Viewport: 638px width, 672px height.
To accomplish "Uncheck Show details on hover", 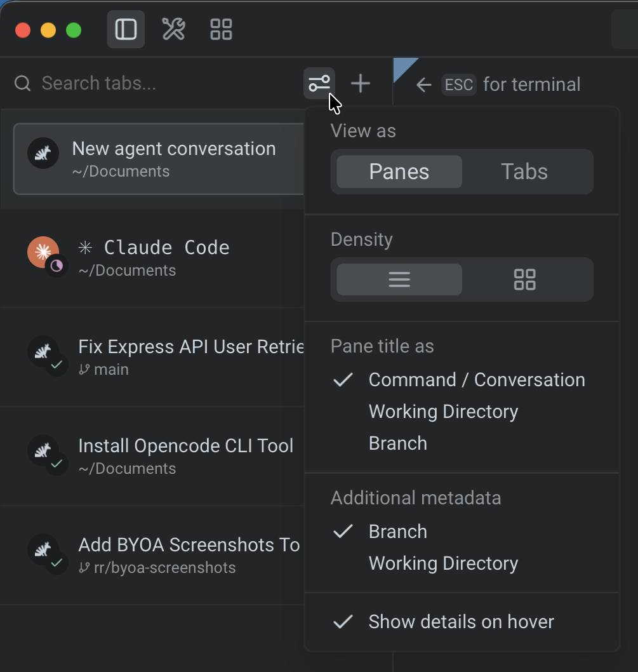I will [x=461, y=622].
